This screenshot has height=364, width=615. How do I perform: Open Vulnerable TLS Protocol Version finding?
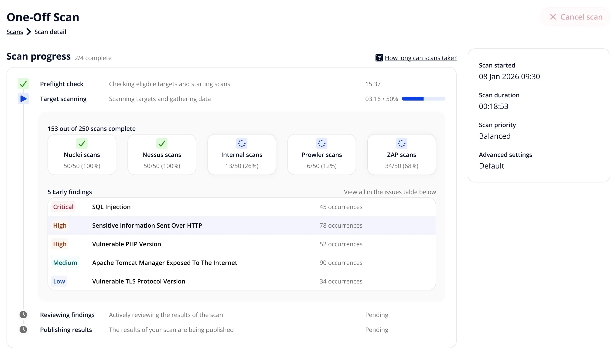click(x=242, y=282)
